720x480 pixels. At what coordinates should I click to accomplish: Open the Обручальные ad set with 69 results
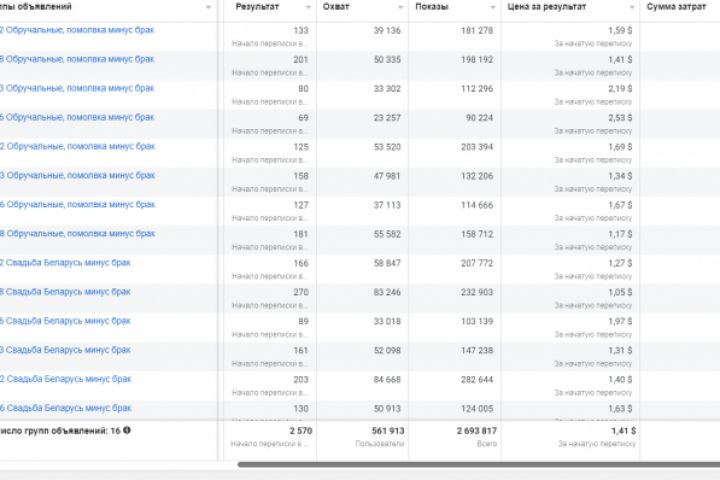(x=78, y=117)
